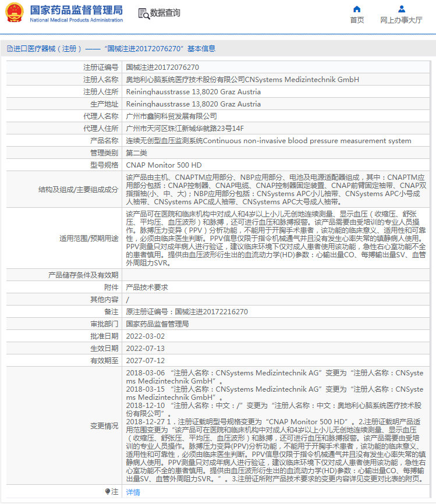Click the intended use paragraph starting 该产品可在医院
Image resolution: width=436 pixels, height=504 pixels.
click(x=276, y=239)
